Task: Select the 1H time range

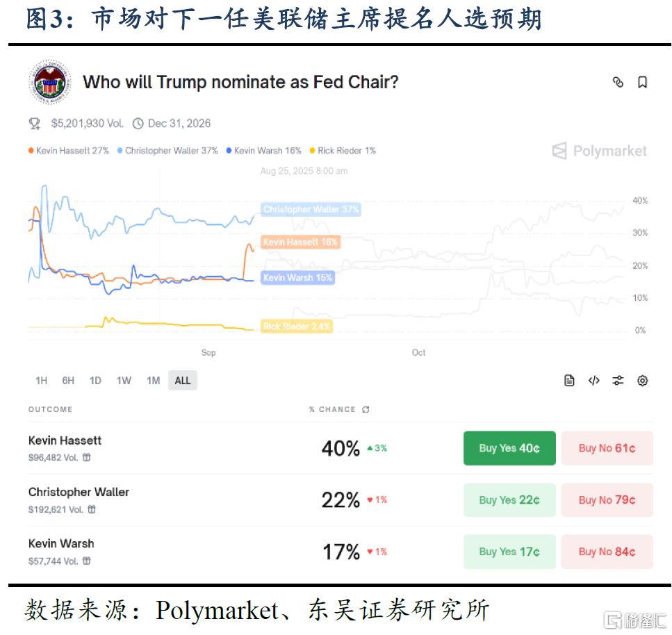Action: 41,380
